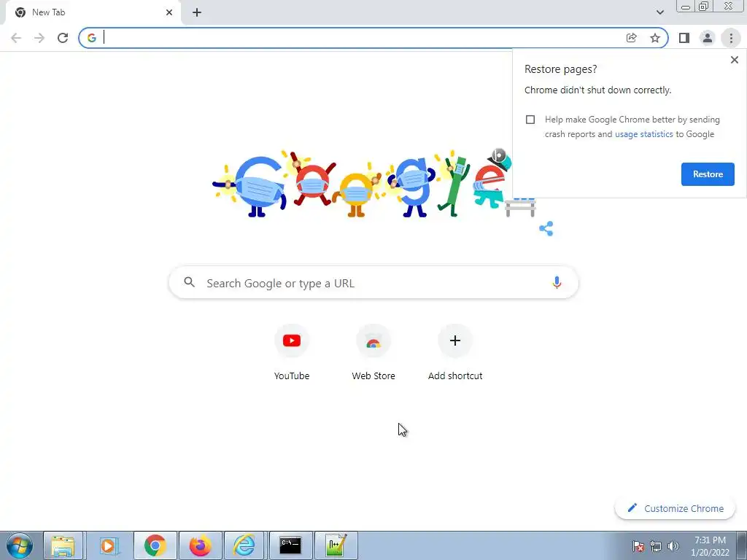Click Add shortcut

[x=455, y=353]
